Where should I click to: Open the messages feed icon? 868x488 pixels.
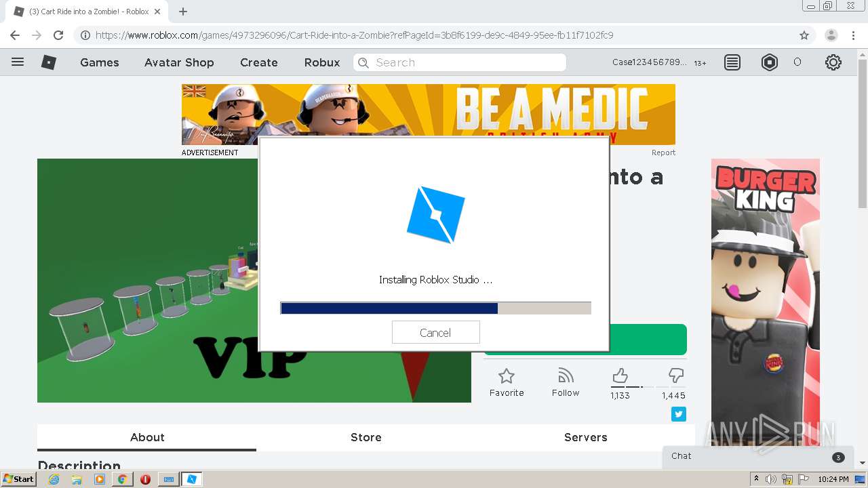732,62
